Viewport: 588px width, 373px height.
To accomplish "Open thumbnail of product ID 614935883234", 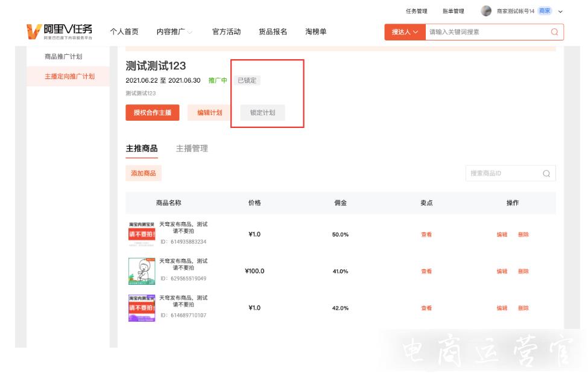I will (x=142, y=234).
